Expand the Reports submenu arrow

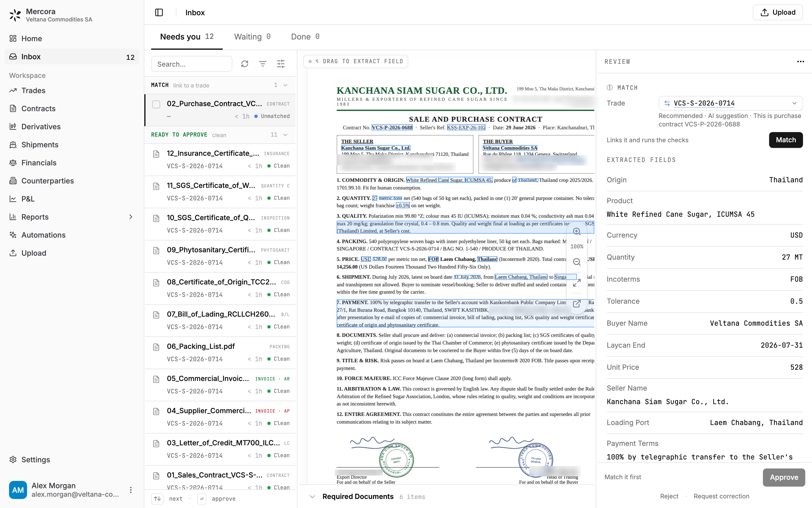131,217
